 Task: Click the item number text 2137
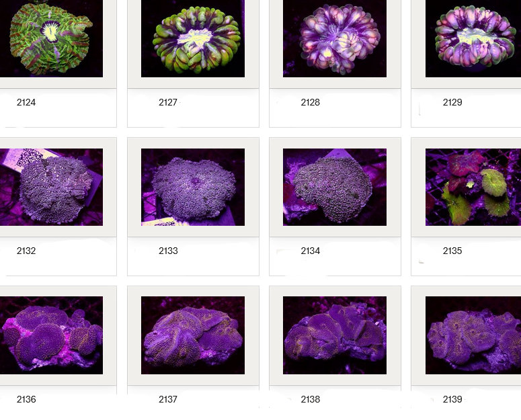pyautogui.click(x=168, y=399)
